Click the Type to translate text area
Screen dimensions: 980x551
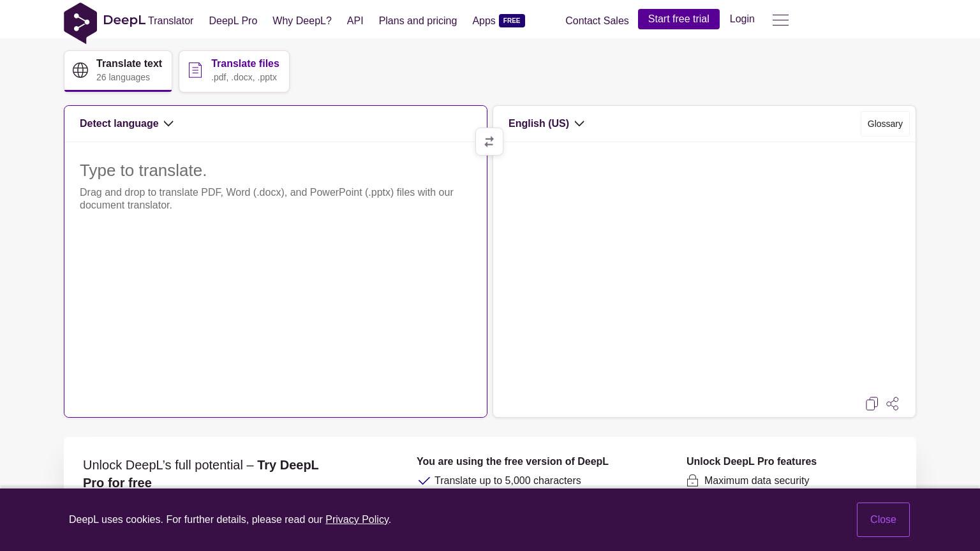276,279
